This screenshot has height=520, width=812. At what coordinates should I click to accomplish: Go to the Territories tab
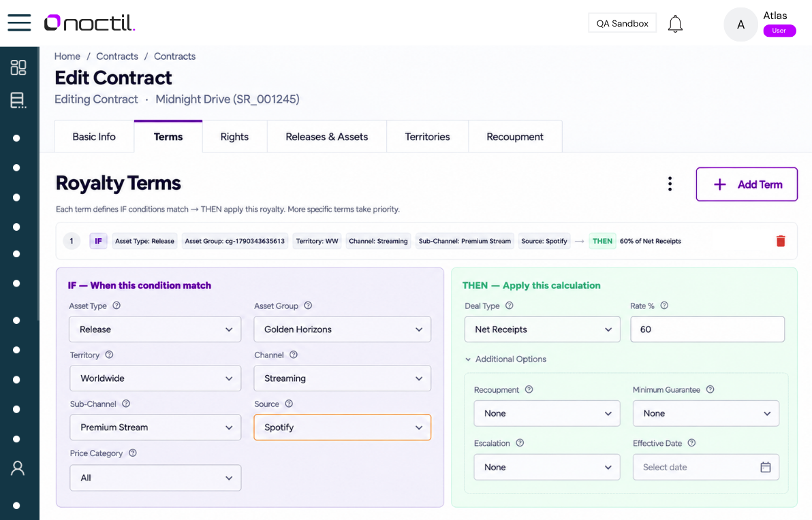pyautogui.click(x=427, y=137)
